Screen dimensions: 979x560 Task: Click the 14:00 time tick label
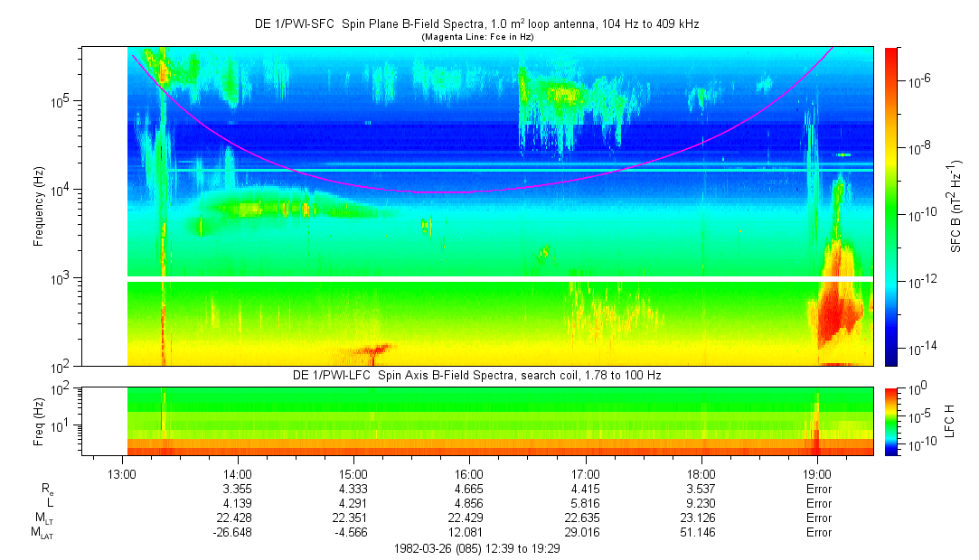(237, 474)
